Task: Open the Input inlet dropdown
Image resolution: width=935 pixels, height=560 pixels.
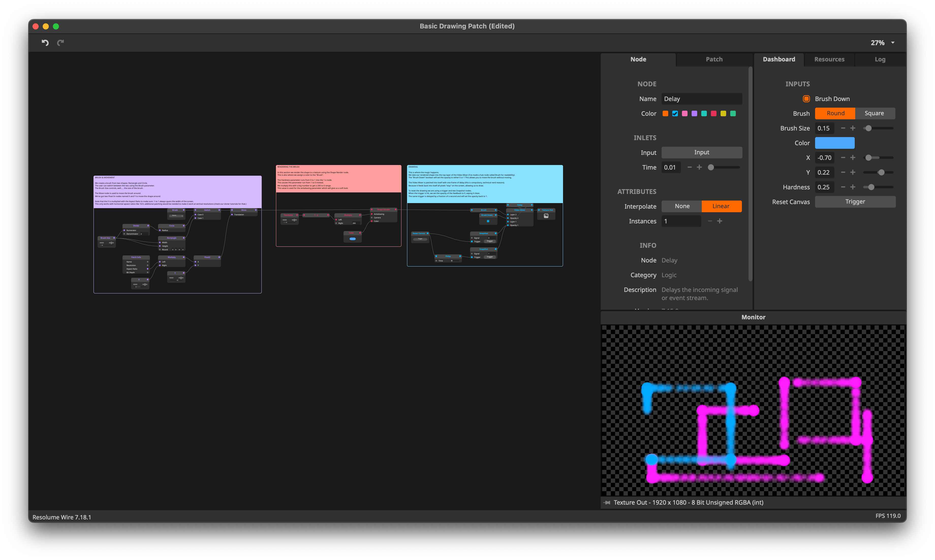Action: (701, 153)
